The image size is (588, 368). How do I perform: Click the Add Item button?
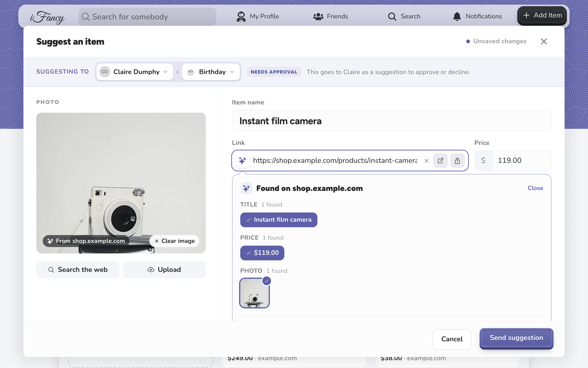tap(542, 16)
